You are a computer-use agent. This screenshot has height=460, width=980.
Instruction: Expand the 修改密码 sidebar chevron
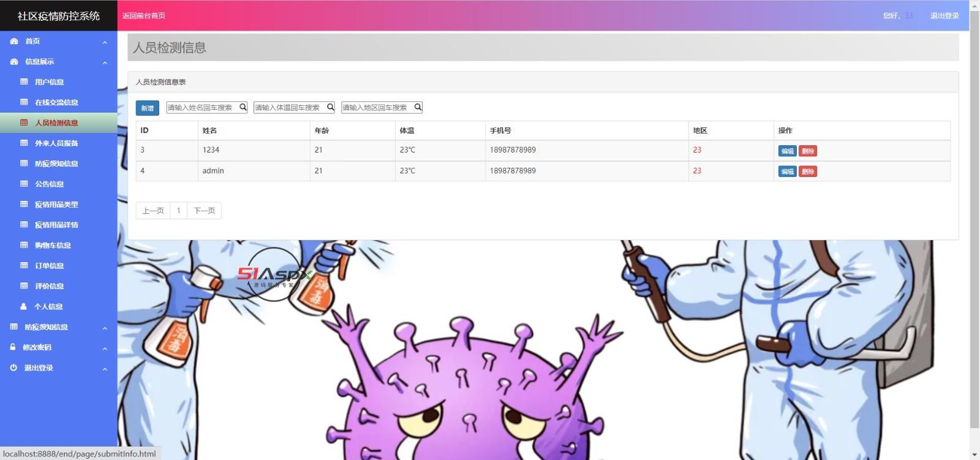tap(105, 348)
